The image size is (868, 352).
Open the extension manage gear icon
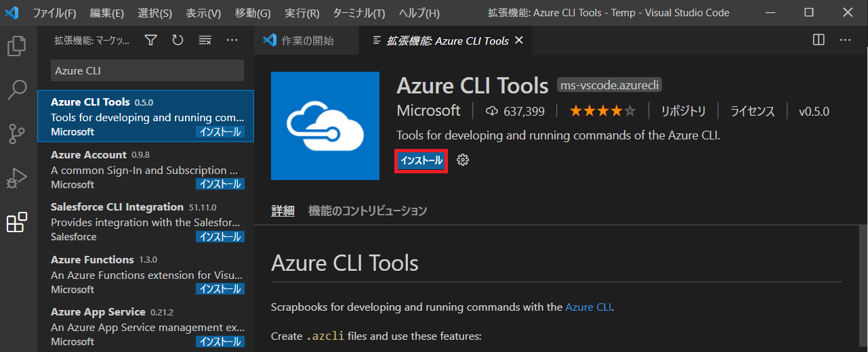click(x=463, y=160)
